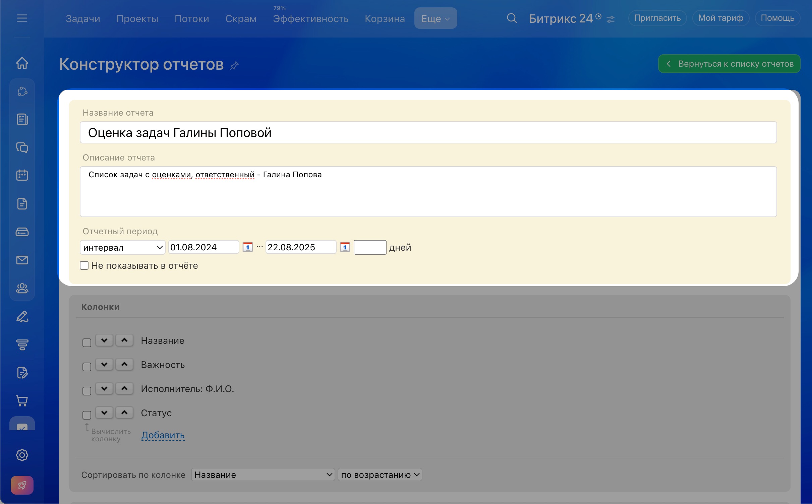Open the shopping cart sidebar icon

[x=22, y=401]
